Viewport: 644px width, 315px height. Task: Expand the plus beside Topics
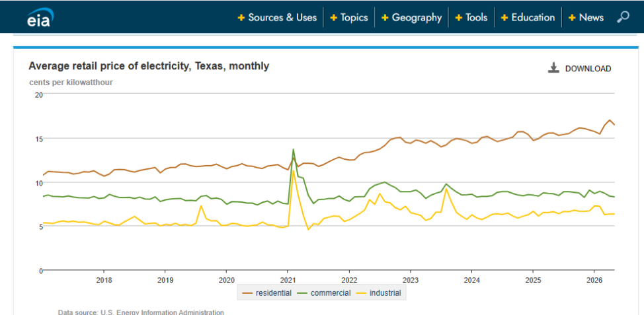[x=334, y=18]
